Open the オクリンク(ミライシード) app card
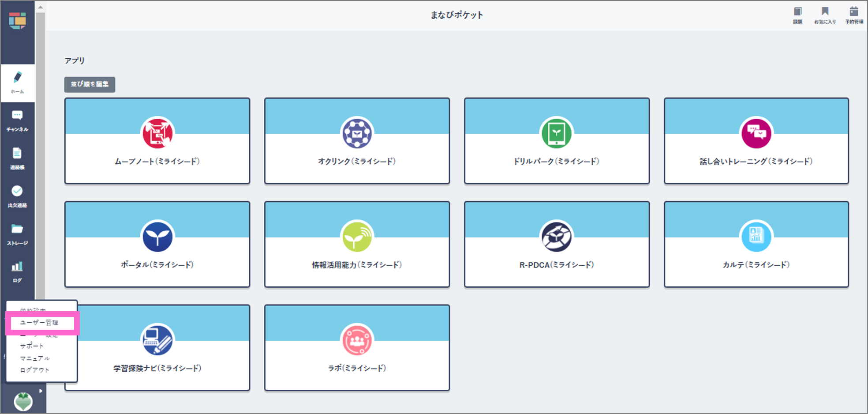 tap(357, 141)
